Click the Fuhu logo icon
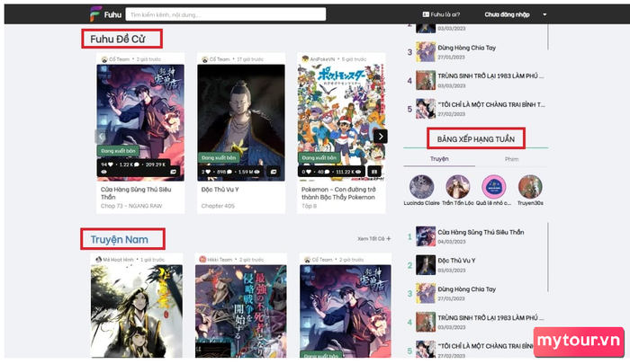630x364 pixels. click(95, 14)
